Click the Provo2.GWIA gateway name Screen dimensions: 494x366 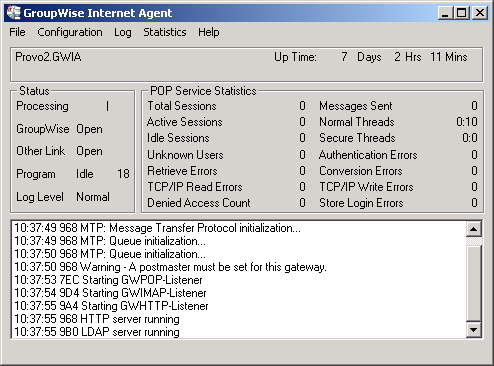click(48, 57)
